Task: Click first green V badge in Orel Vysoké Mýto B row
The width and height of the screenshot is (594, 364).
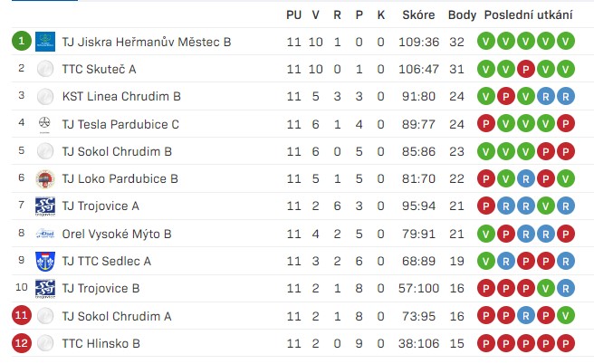Action: 486,234
